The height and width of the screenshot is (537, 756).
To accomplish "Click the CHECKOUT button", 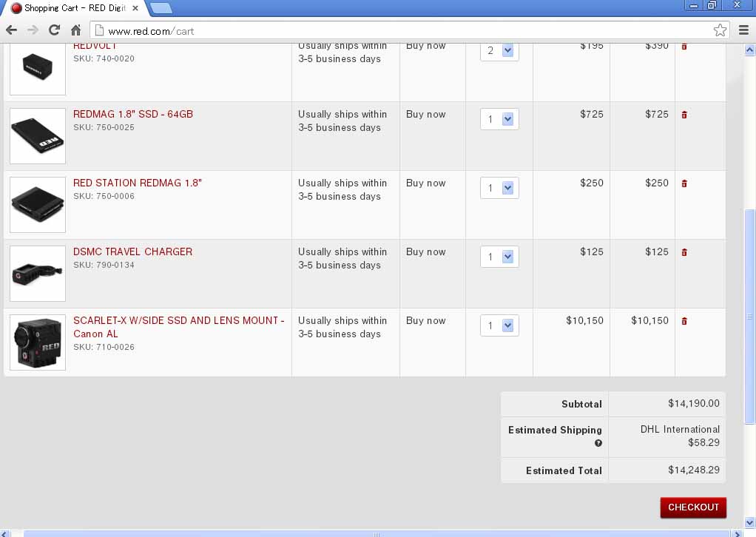I will 693,507.
